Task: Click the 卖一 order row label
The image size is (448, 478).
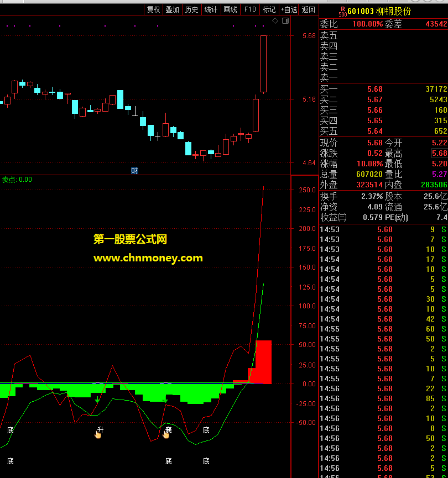Action: [x=329, y=77]
